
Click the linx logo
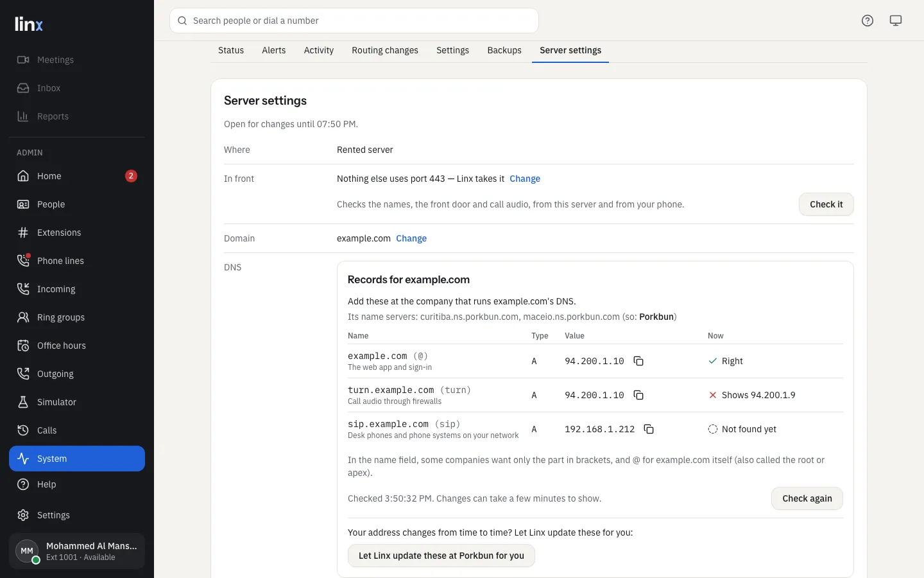[x=29, y=24]
